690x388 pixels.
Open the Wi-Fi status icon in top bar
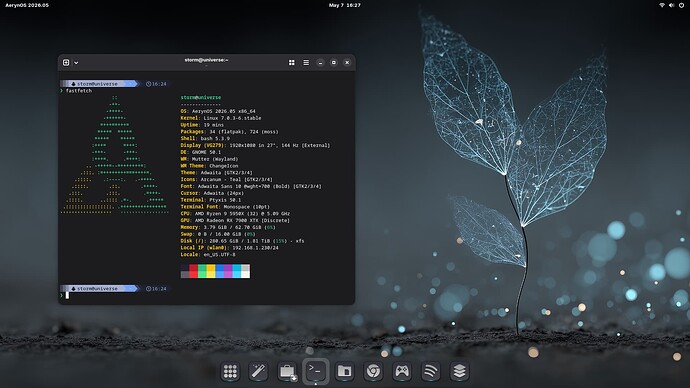tap(662, 5)
